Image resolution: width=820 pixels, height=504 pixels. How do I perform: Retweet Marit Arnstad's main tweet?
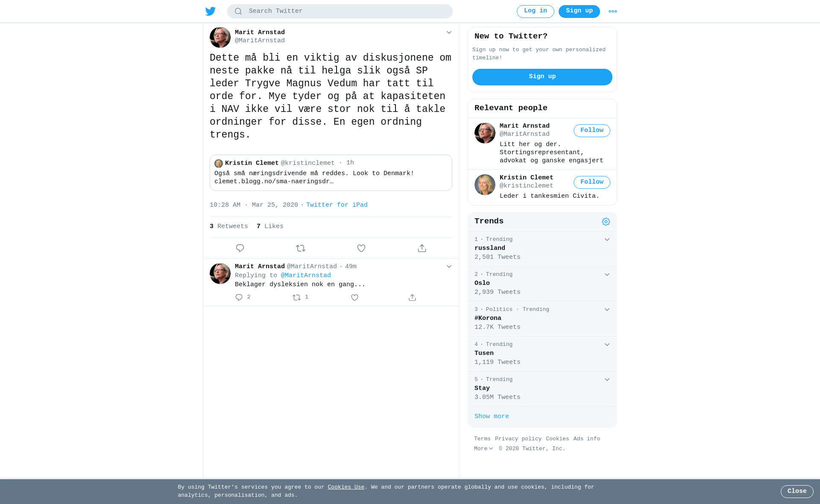[301, 248]
